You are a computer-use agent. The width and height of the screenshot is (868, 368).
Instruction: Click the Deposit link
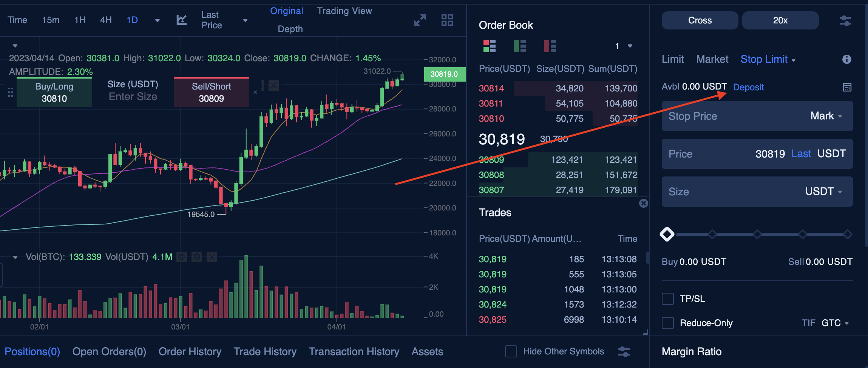click(x=748, y=87)
